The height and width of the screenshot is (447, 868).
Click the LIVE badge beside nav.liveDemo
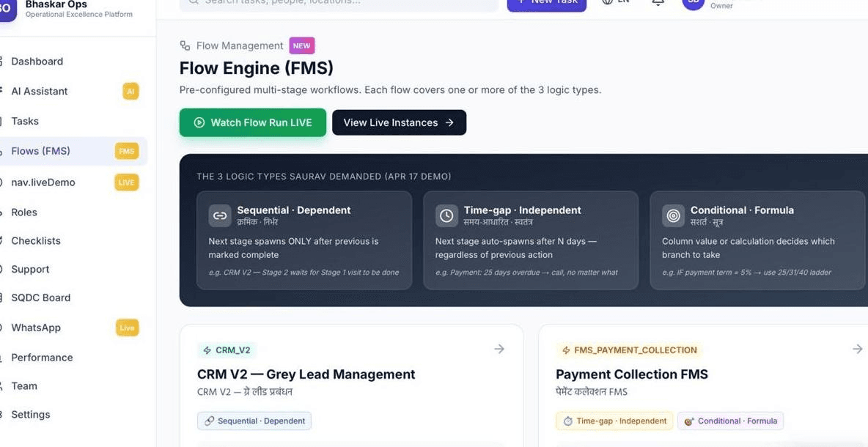pos(127,182)
